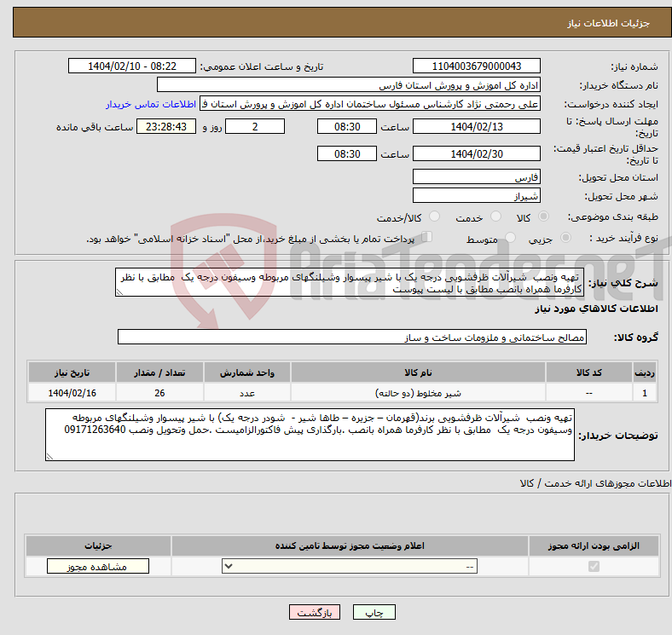672x635 pixels.
Task: Click the need date cell 1404/02/16
Action: click(x=72, y=393)
